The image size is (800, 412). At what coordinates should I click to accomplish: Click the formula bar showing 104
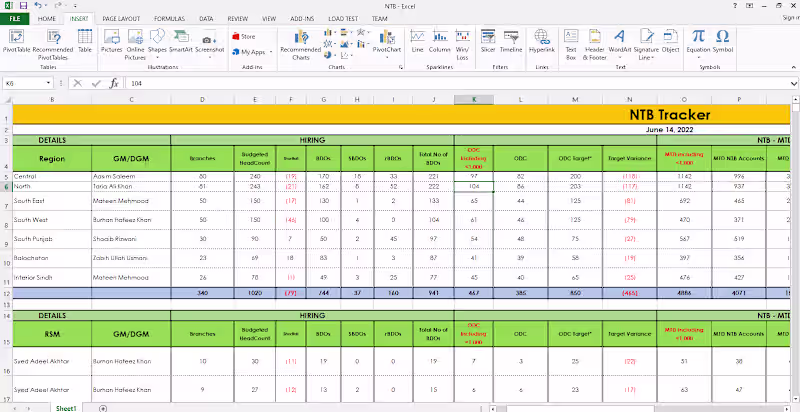click(457, 83)
